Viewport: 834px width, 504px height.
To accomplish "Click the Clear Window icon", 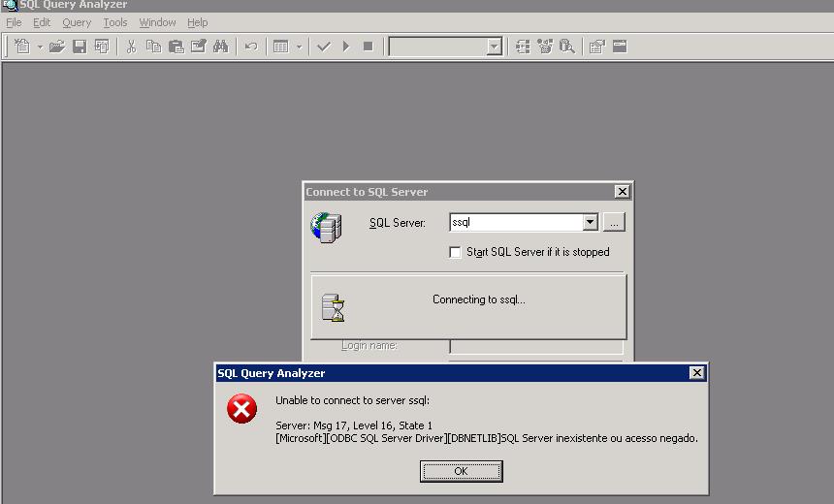I will click(x=199, y=47).
